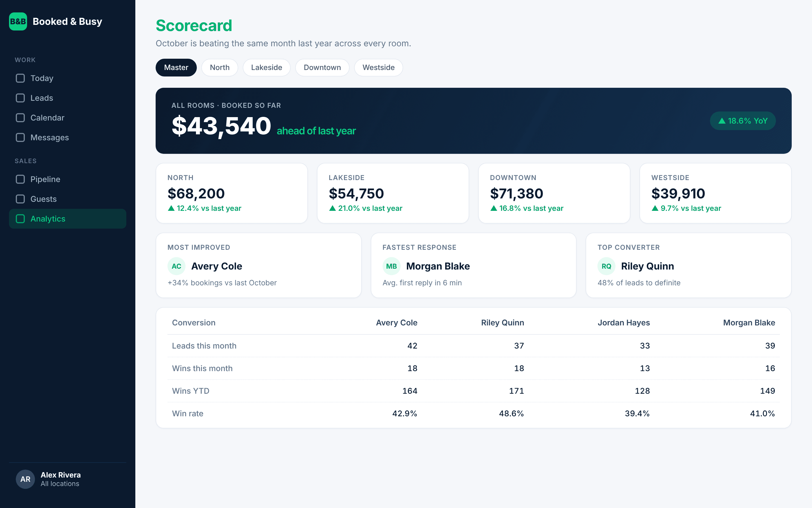
Task: Click Avery Cole's 42 leads value
Action: pyautogui.click(x=412, y=346)
